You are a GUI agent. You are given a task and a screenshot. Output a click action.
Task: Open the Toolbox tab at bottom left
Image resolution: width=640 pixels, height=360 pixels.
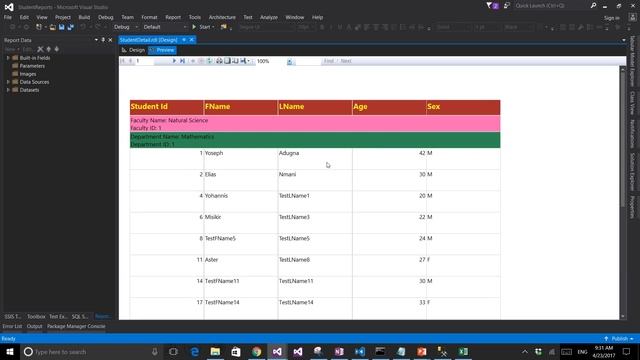[x=36, y=316]
